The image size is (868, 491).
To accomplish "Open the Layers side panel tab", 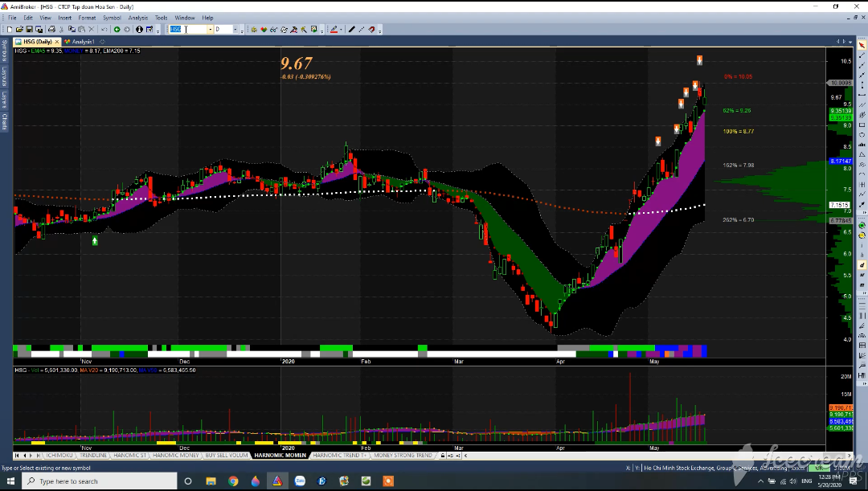I will (5, 99).
